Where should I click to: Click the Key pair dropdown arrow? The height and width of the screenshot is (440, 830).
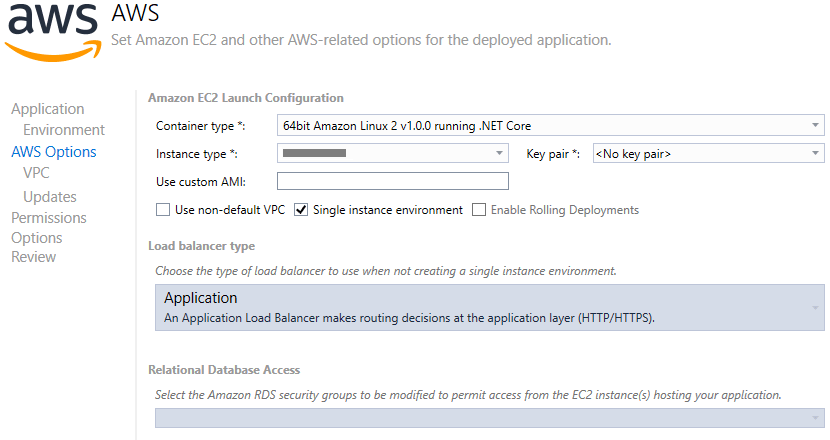(x=817, y=154)
